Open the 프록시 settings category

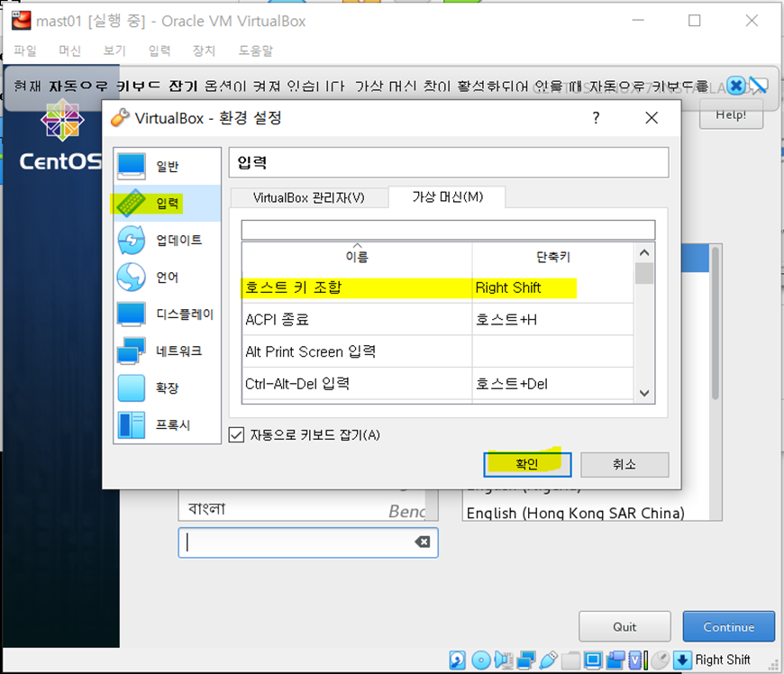[167, 425]
